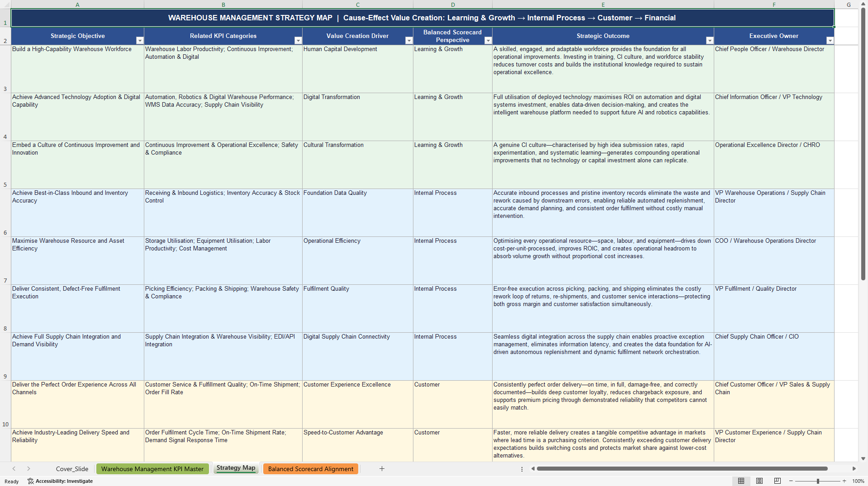Select the 'Foundation Data Quality' cell
Image resolution: width=868 pixels, height=486 pixels.
click(357, 213)
